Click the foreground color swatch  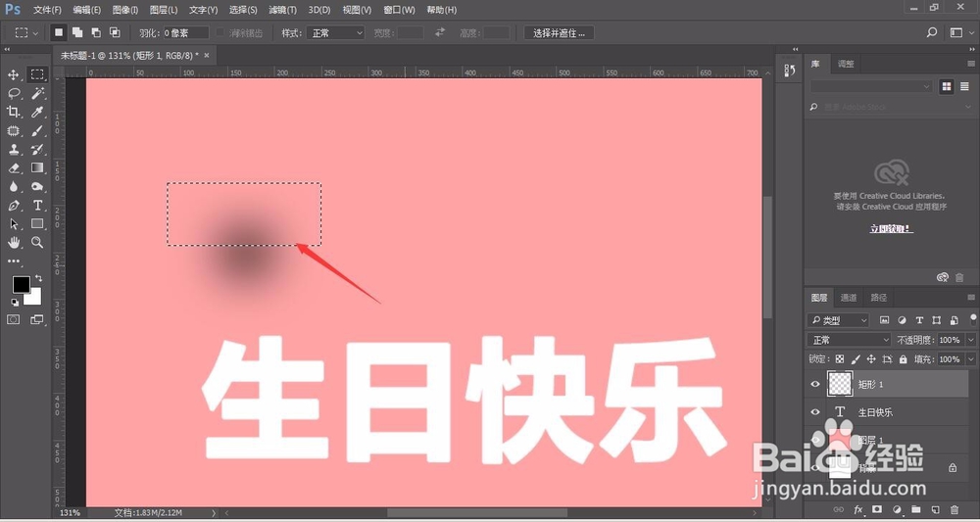tap(22, 285)
